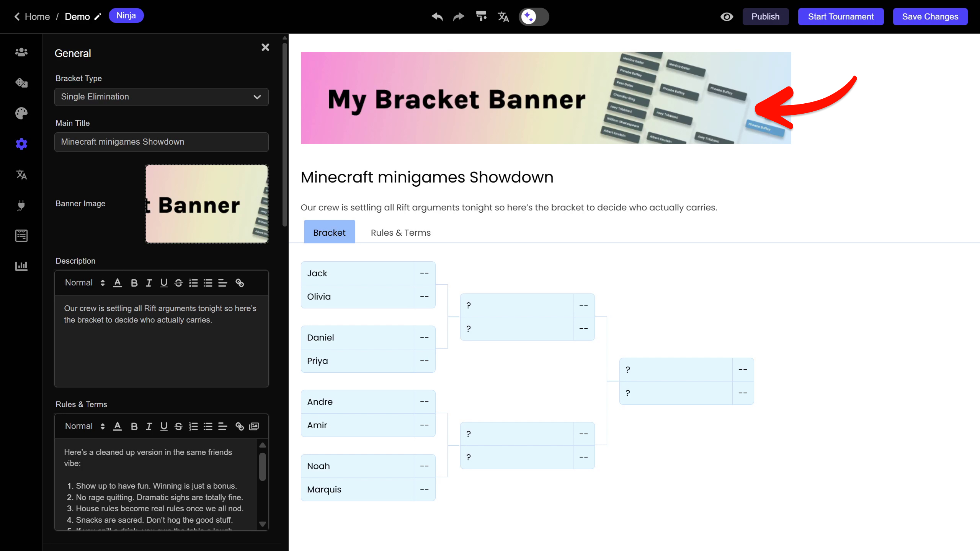Expand the Bracket Type dropdown
The width and height of the screenshot is (980, 551).
[161, 97]
